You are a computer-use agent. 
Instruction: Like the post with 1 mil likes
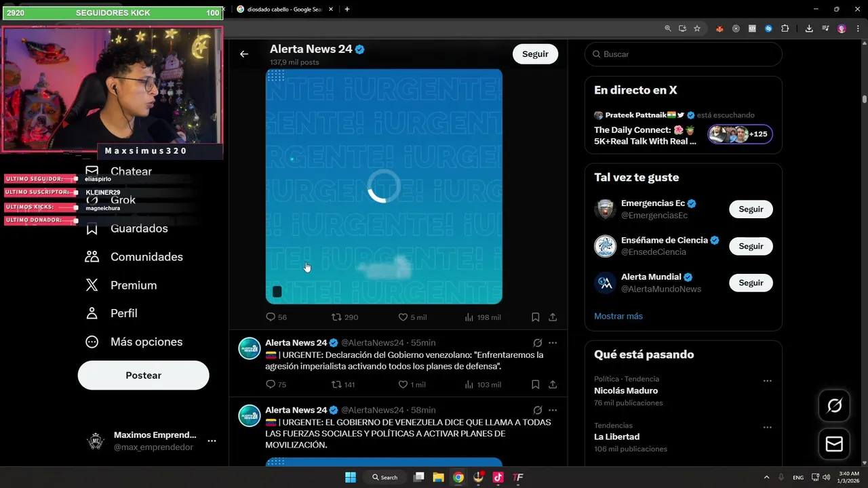point(412,384)
